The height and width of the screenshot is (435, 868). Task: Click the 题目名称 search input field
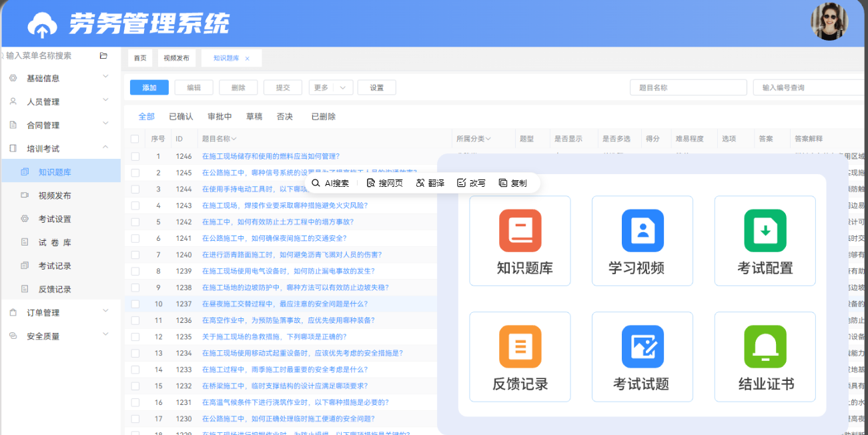pos(688,87)
